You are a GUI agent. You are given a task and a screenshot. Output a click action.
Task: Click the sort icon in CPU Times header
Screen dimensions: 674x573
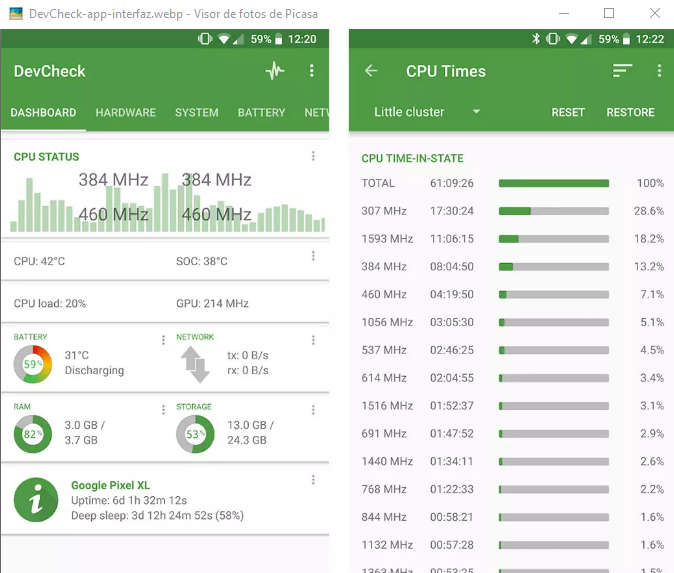coord(623,71)
